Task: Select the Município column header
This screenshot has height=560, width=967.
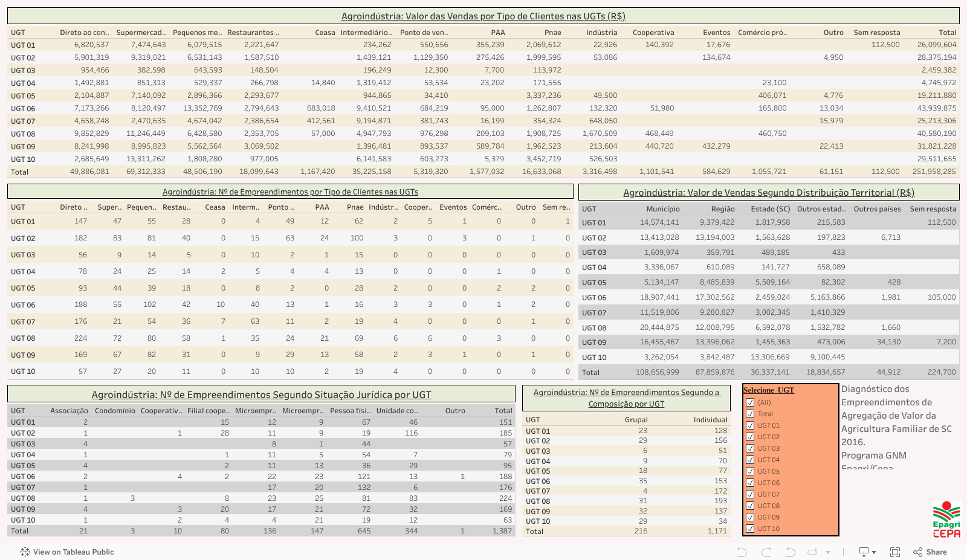Action: [x=663, y=209]
